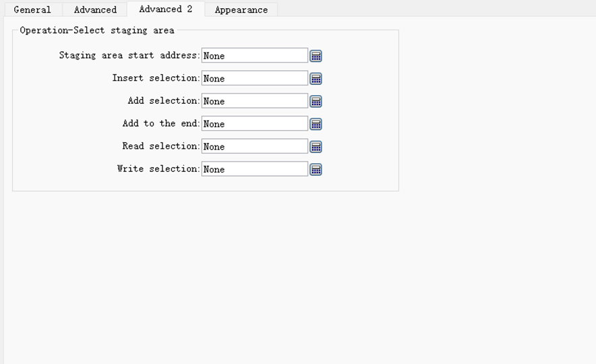The height and width of the screenshot is (364, 596).
Task: Go to the Appearance tab
Action: [x=241, y=9]
